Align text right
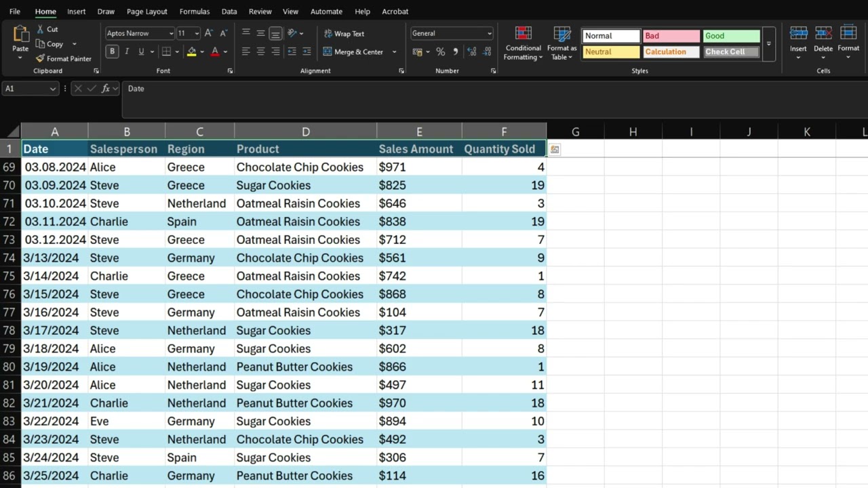This screenshot has width=868, height=488. click(275, 52)
